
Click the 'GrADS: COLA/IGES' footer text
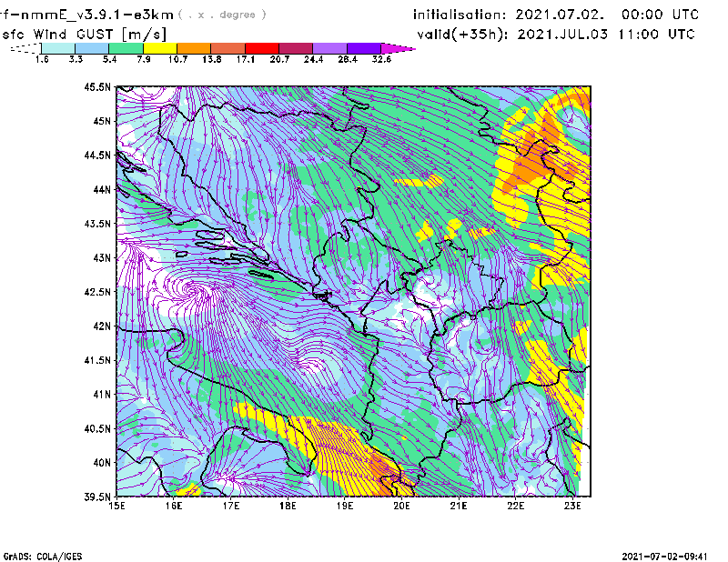[x=43, y=557]
